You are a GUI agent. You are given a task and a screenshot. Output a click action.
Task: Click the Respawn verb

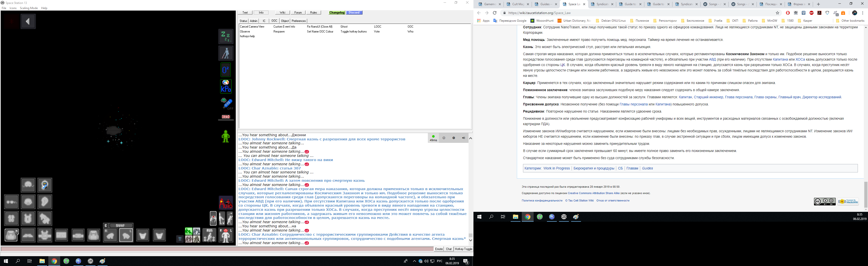coord(279,32)
